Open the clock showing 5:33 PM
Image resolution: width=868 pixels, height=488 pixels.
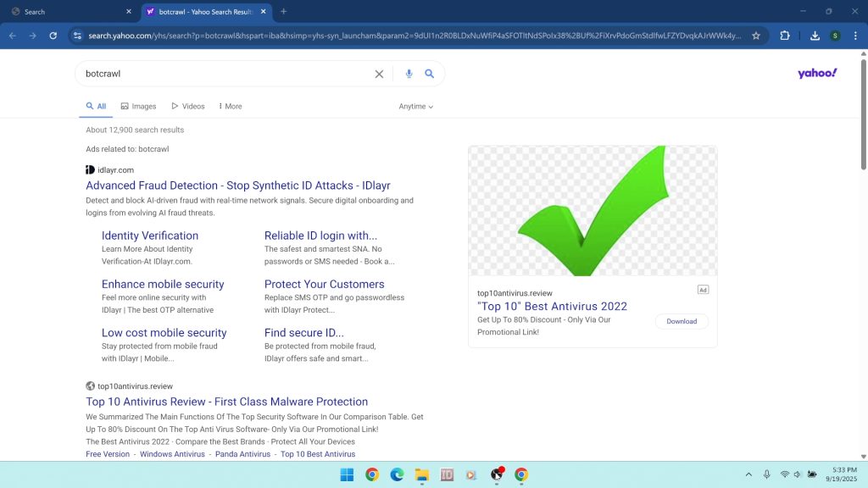tap(842, 474)
